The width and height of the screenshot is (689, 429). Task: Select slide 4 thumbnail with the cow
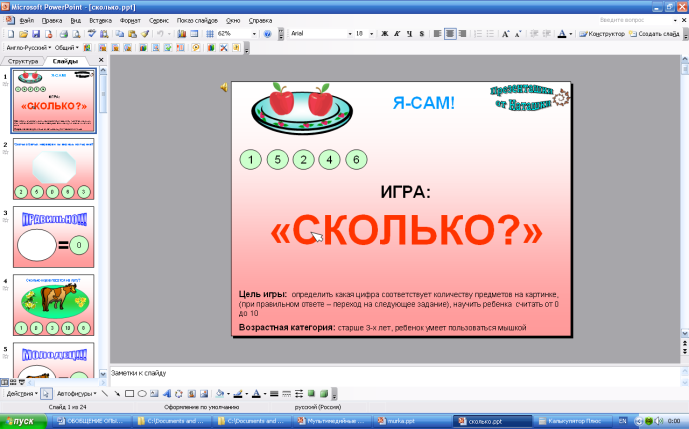(x=54, y=304)
